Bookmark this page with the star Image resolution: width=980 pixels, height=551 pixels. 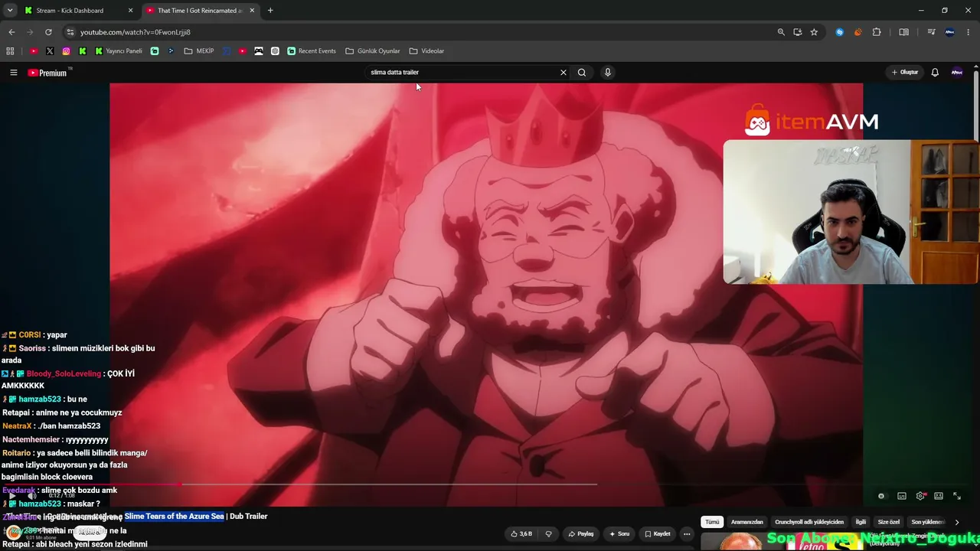(x=814, y=32)
